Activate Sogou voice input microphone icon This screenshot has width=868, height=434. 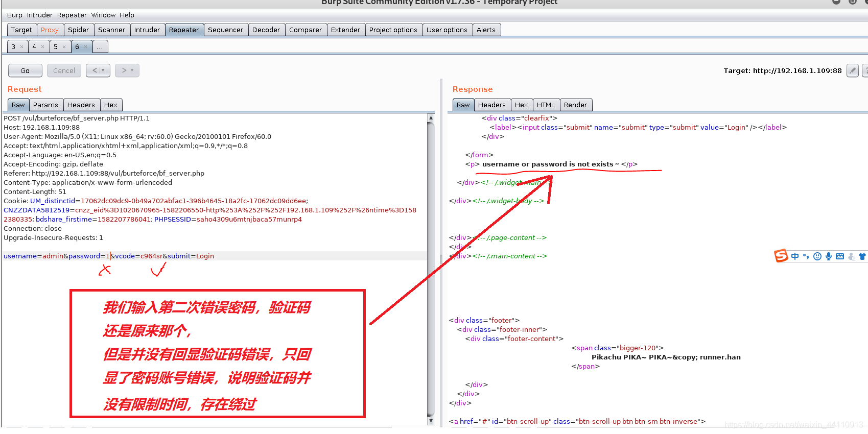tap(829, 256)
